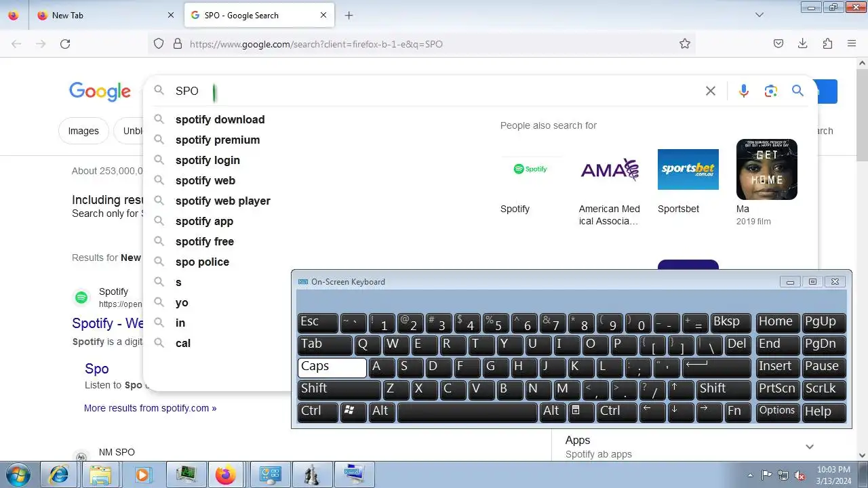This screenshot has width=868, height=488.
Task: Toggle left Alt key on keyboard
Action: (382, 412)
